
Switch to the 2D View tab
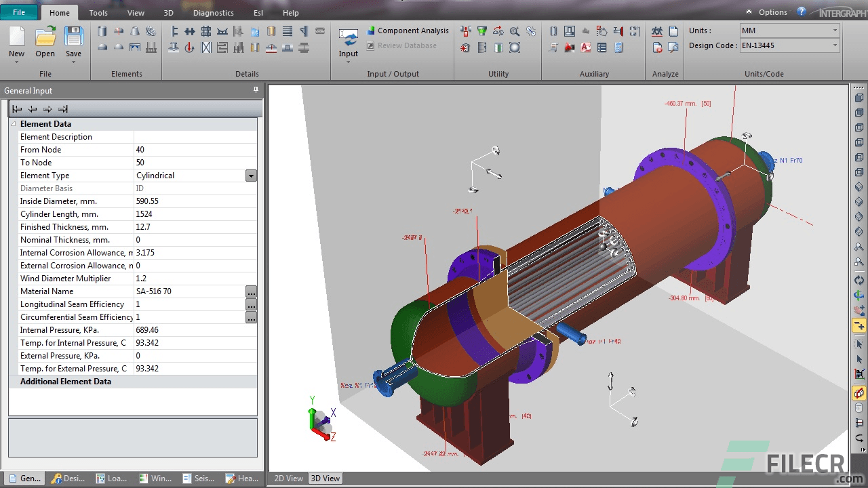coord(288,479)
